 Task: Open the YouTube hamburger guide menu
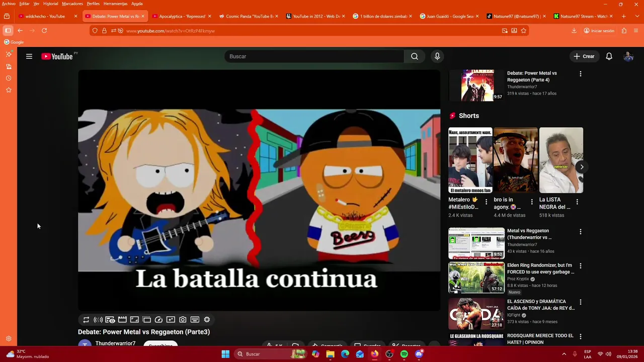[x=29, y=56]
